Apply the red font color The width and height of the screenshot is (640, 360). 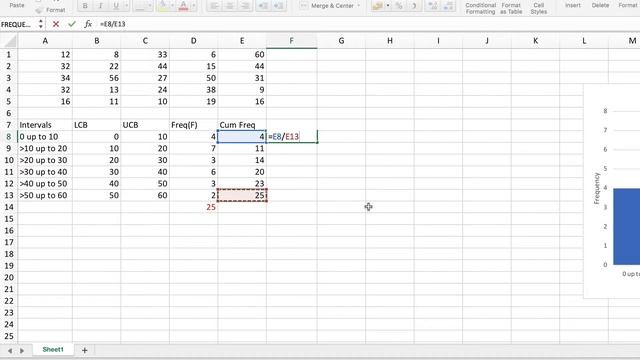(183, 6)
